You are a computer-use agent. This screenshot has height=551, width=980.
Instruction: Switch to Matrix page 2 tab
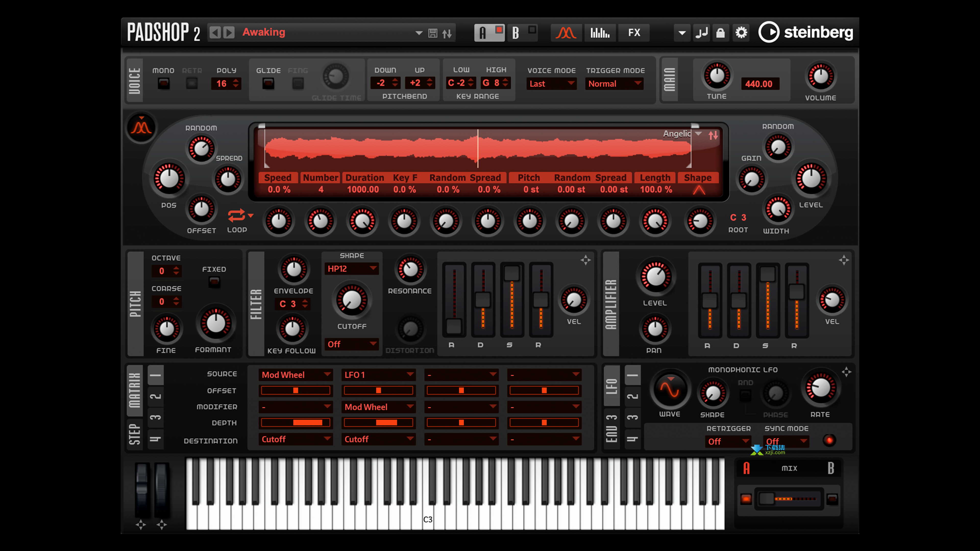point(156,396)
